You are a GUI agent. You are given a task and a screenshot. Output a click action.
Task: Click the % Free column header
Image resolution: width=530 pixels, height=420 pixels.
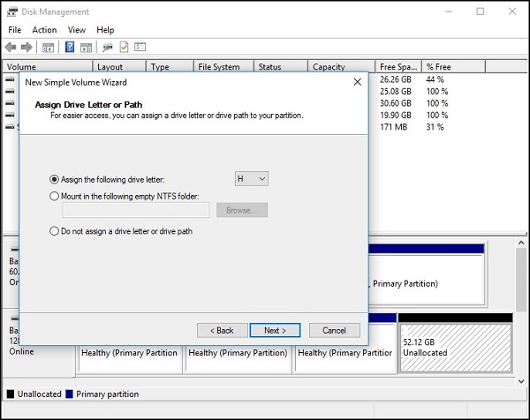(x=454, y=66)
